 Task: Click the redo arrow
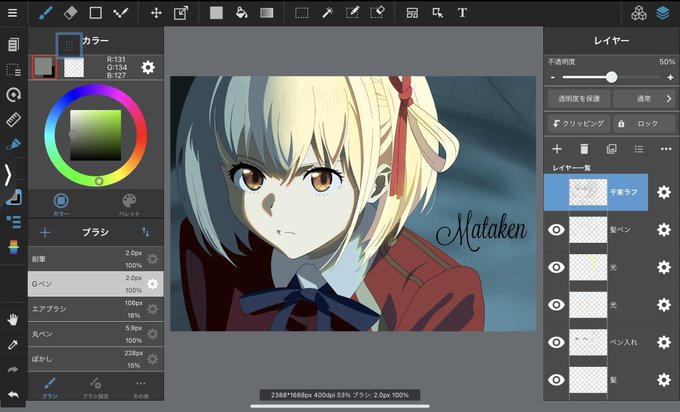13,369
